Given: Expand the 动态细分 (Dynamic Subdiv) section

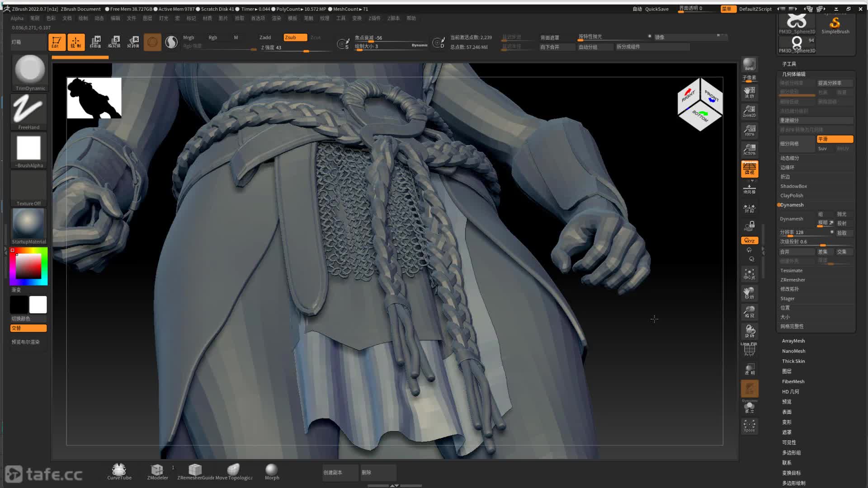Looking at the screenshot, I should click(790, 158).
